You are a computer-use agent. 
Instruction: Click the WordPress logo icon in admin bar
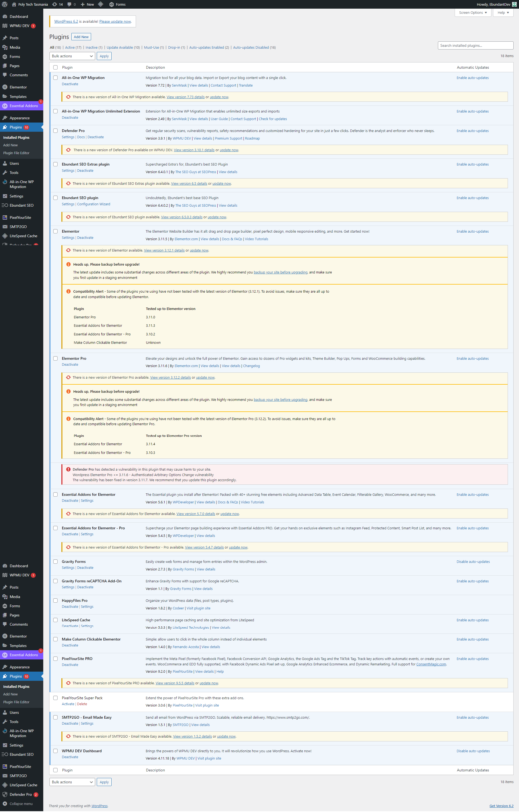[x=5, y=4]
